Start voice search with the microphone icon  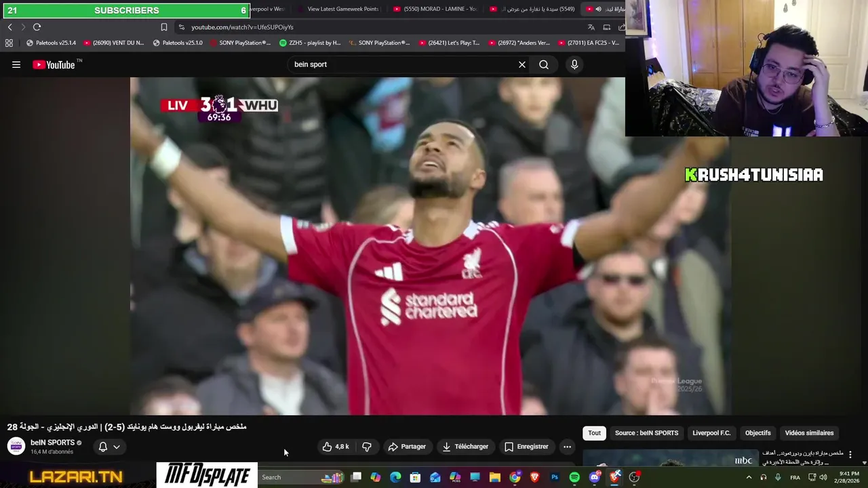pos(574,64)
